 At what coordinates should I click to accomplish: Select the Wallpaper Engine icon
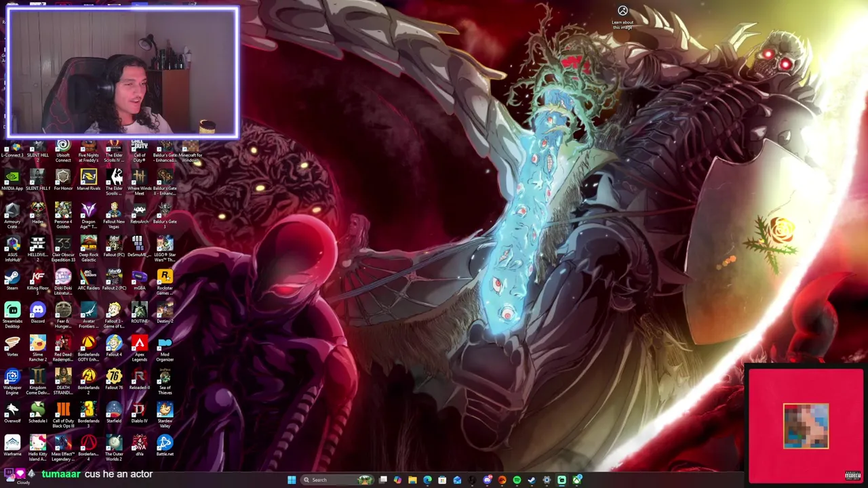12,381
